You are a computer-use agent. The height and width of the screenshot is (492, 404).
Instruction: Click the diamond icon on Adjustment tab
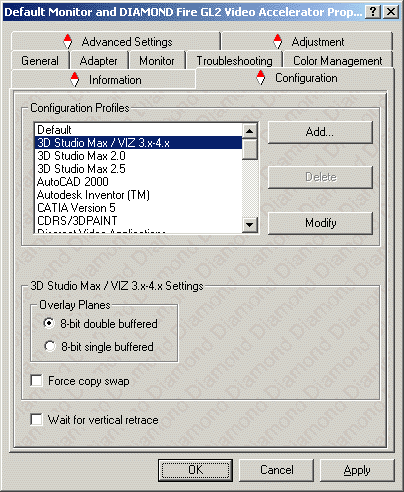pos(277,41)
